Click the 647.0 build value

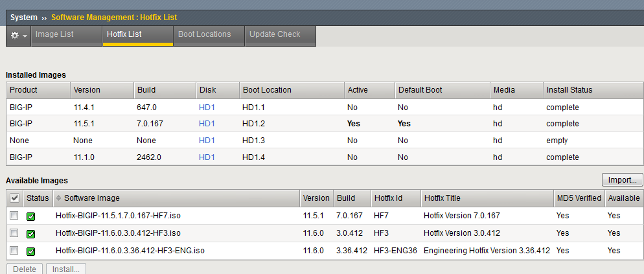point(146,108)
